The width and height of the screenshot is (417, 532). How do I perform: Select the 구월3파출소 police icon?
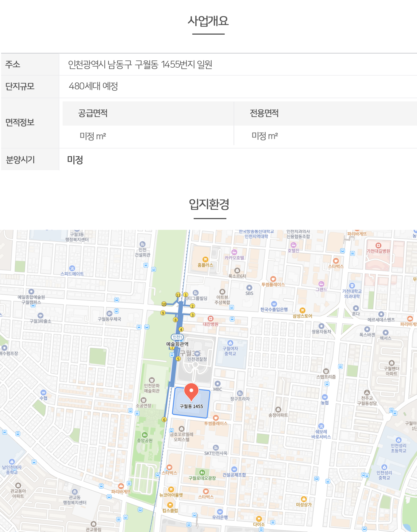tap(40, 315)
